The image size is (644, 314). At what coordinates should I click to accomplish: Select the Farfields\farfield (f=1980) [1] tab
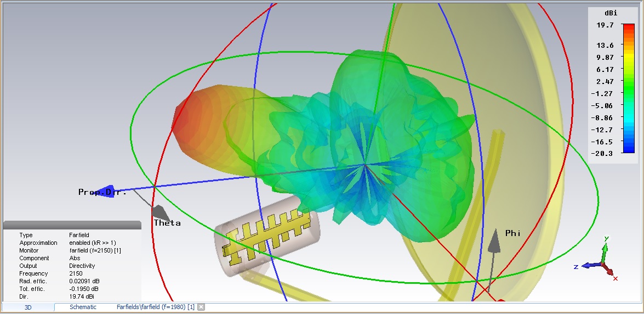(x=155, y=307)
